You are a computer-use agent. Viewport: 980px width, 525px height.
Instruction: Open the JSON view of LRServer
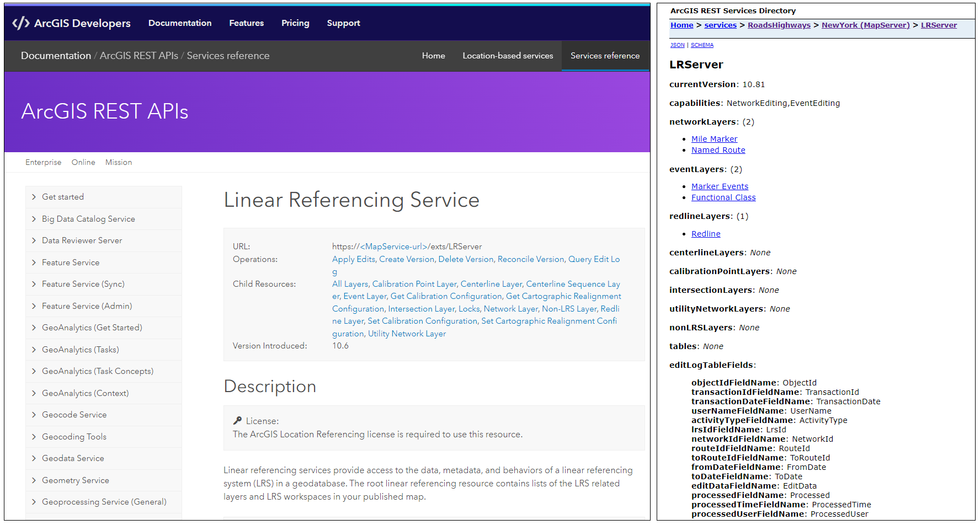coord(677,45)
